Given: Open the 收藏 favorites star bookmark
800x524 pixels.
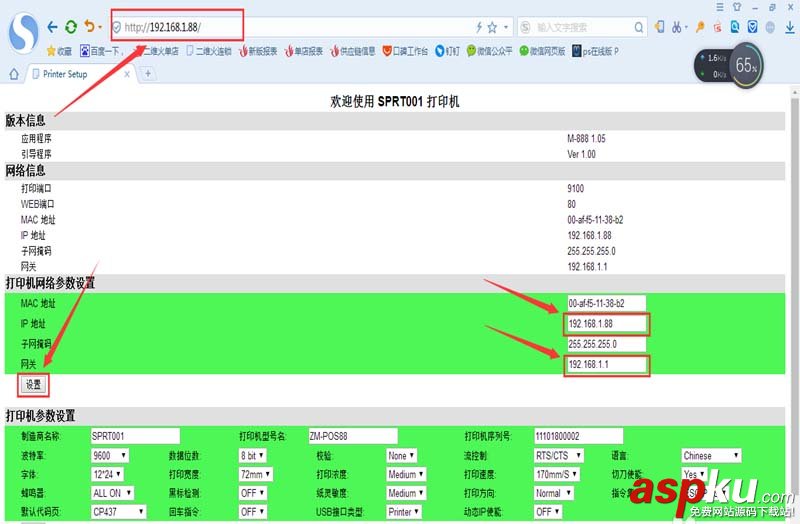Looking at the screenshot, I should pos(59,51).
